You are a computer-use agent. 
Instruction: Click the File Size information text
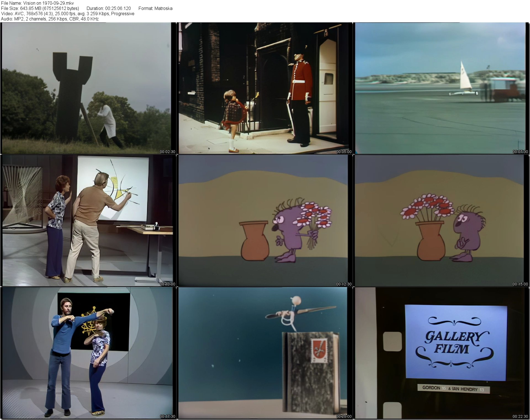(40, 8)
